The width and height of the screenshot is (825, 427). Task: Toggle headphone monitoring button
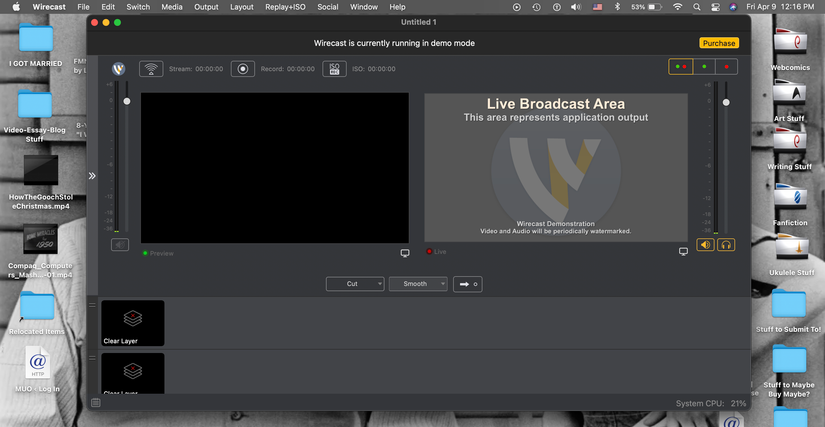click(x=726, y=245)
